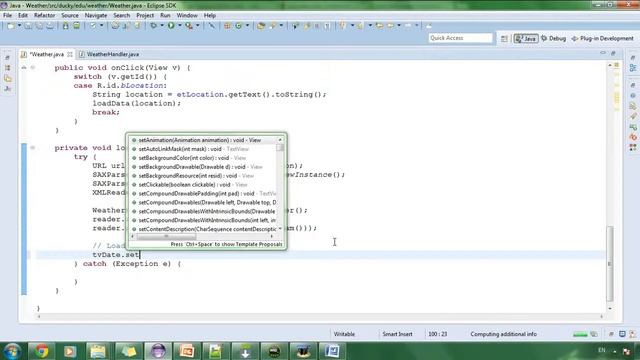The width and height of the screenshot is (640, 360).
Task: Choose setAnimation(Animation animation) proposal
Action: [x=203, y=140]
